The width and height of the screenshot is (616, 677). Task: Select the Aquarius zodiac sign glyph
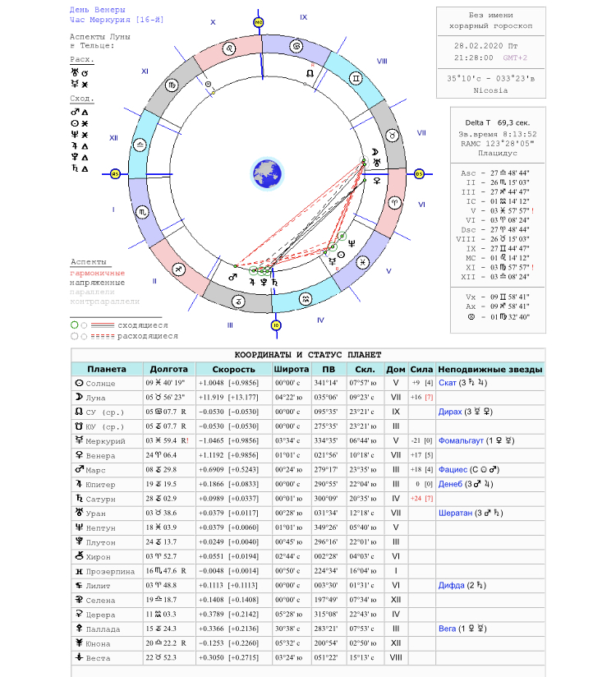click(306, 299)
